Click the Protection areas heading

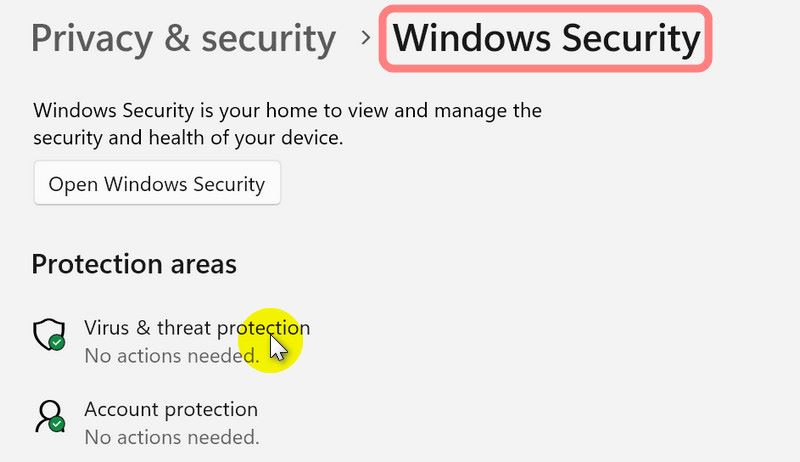click(134, 264)
